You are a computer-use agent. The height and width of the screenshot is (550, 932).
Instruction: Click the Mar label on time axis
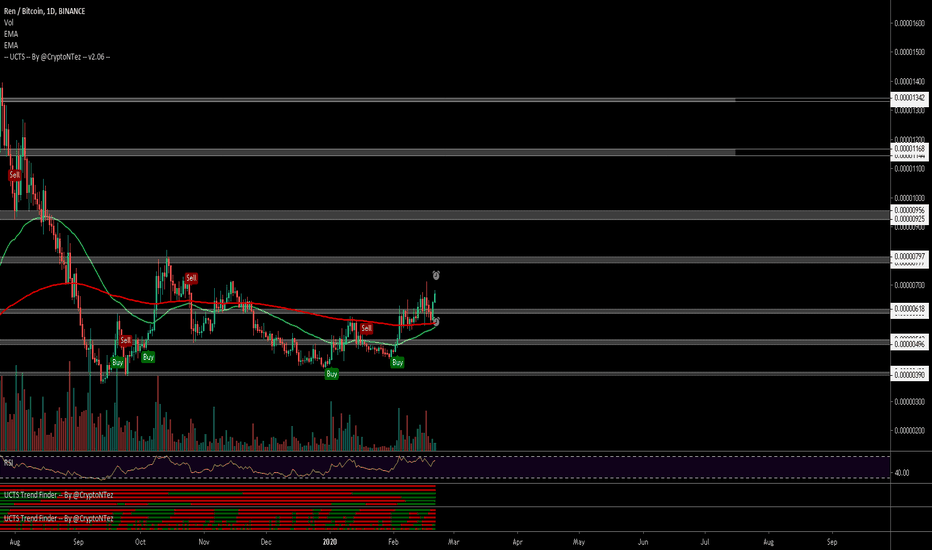point(454,542)
